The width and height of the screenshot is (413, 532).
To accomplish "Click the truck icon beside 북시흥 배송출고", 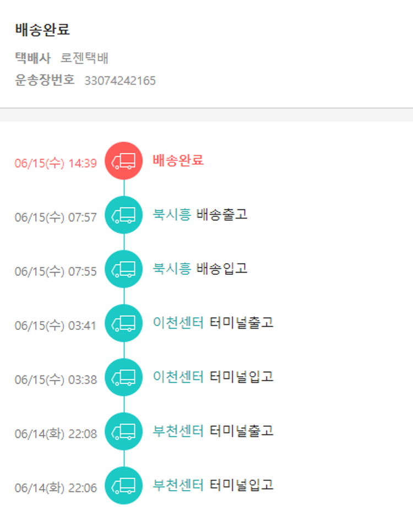I will coord(123,215).
